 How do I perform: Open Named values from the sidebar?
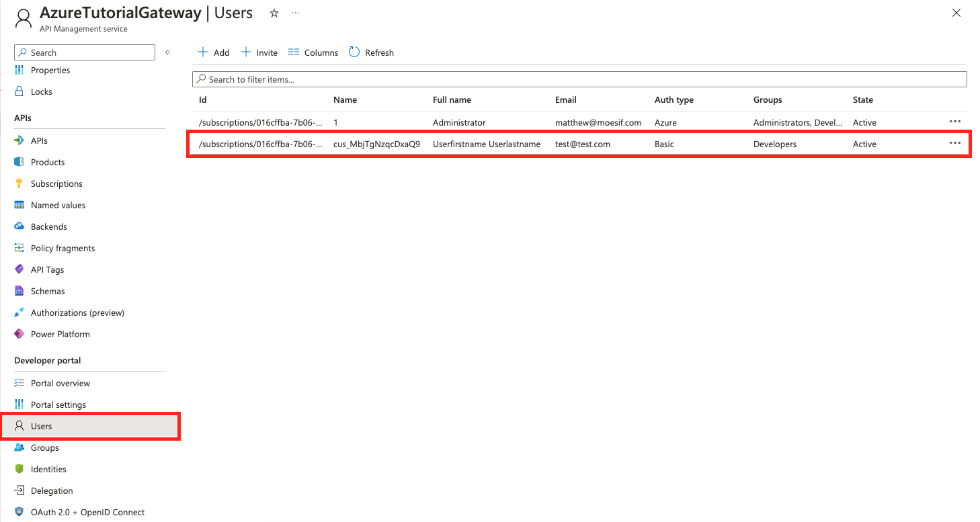point(58,206)
